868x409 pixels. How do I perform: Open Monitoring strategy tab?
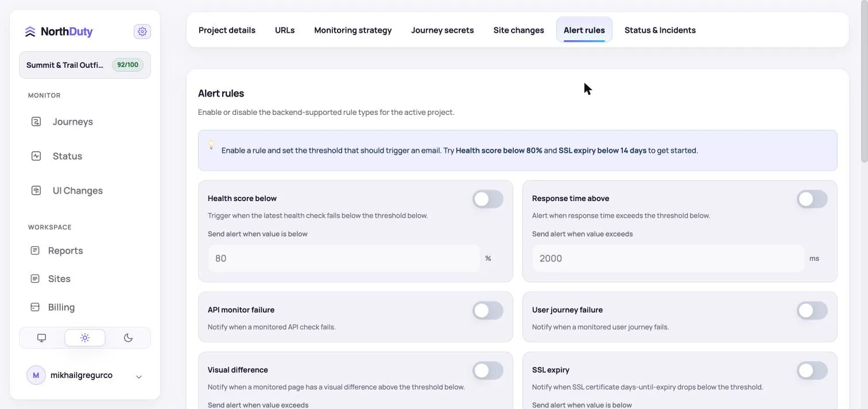click(353, 30)
